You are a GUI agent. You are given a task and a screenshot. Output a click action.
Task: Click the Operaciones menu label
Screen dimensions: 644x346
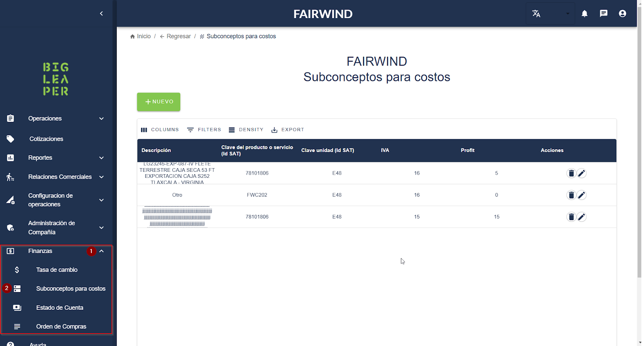pos(45,119)
